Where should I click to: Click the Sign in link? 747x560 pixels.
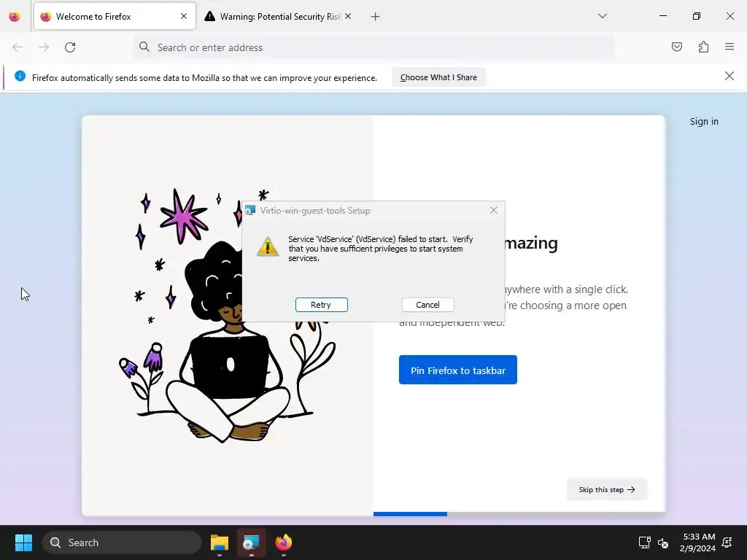704,122
